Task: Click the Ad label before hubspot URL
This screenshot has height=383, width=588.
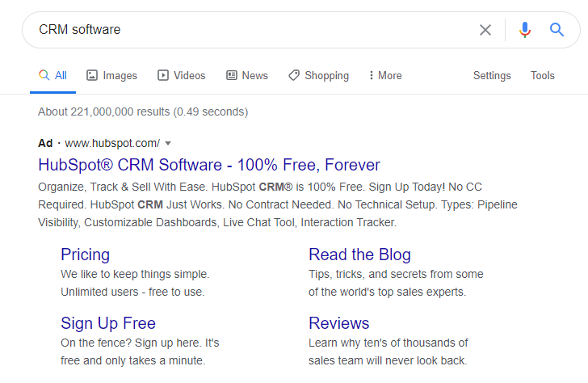Action: tap(45, 143)
